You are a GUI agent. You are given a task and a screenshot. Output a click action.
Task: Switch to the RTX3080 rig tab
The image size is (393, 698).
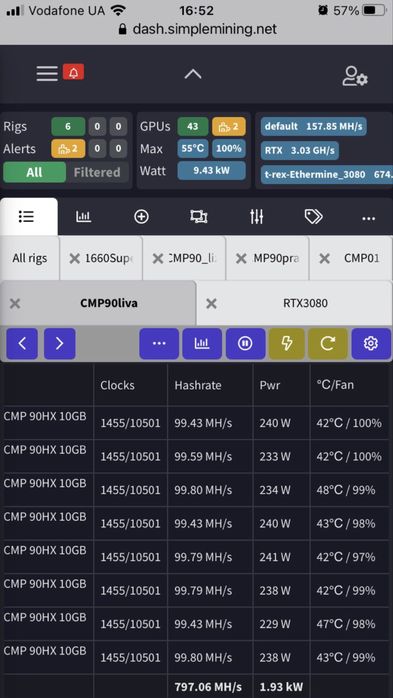coord(305,304)
